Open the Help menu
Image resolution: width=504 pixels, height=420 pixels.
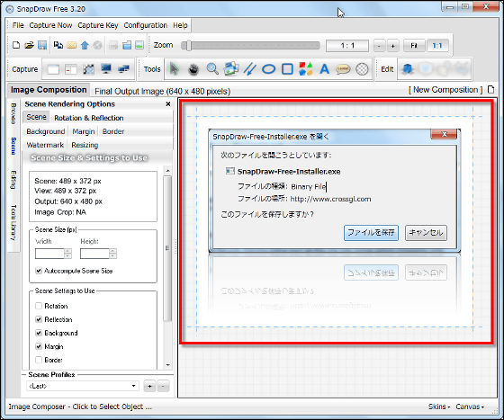pyautogui.click(x=180, y=25)
